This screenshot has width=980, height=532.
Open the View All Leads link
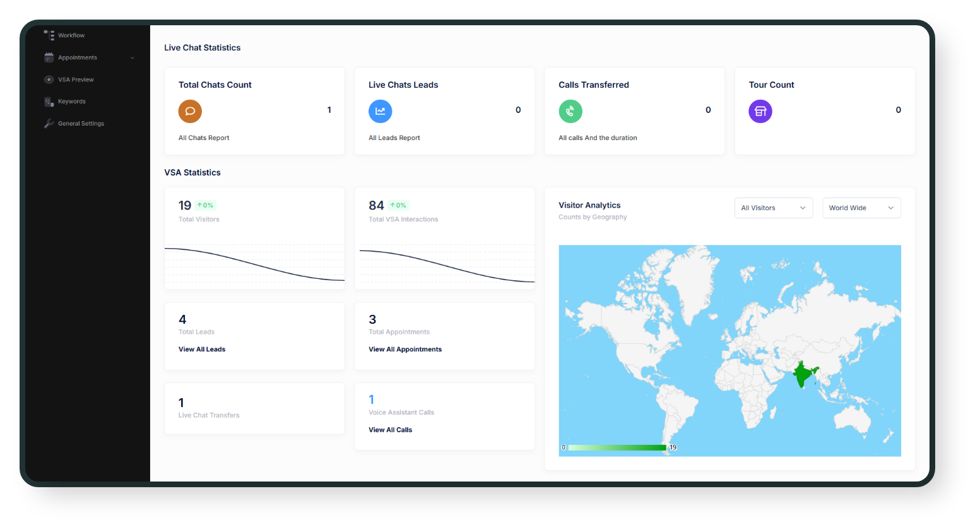202,350
